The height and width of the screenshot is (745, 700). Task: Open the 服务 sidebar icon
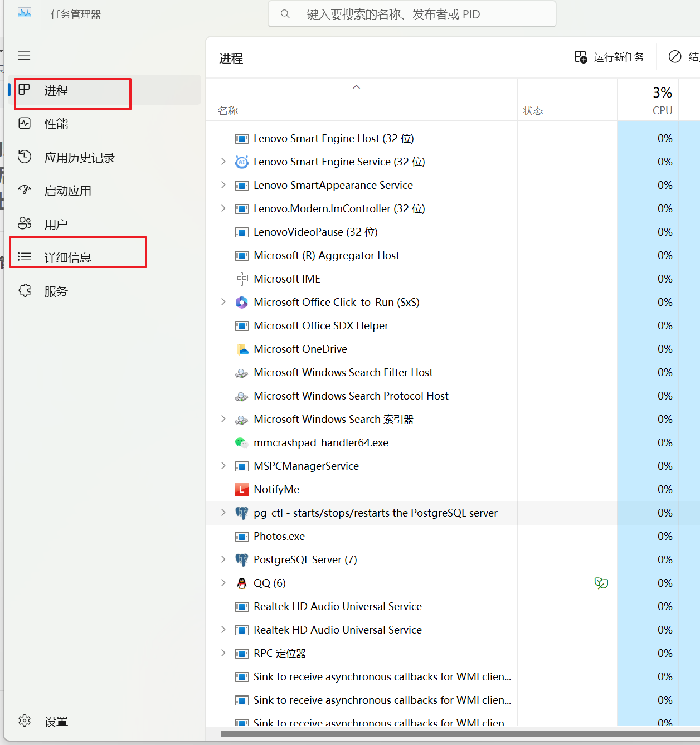(25, 290)
